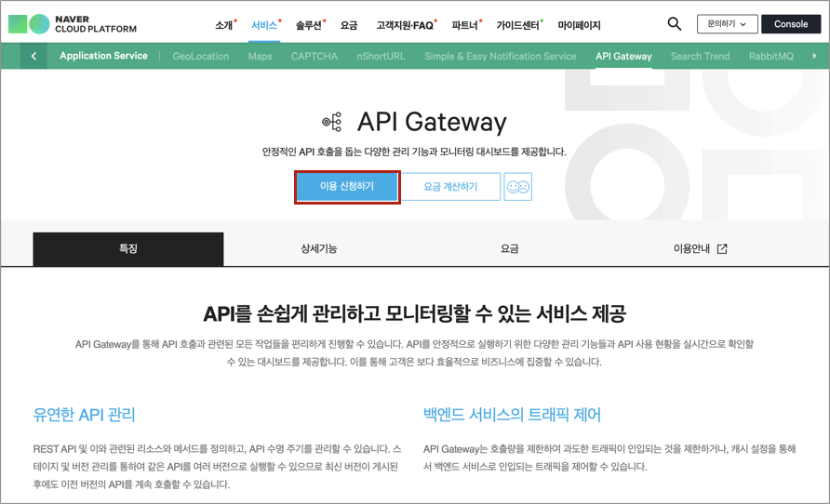The image size is (830, 504).
Task: Open the 고객지원·FAQ menu
Action: (x=406, y=25)
